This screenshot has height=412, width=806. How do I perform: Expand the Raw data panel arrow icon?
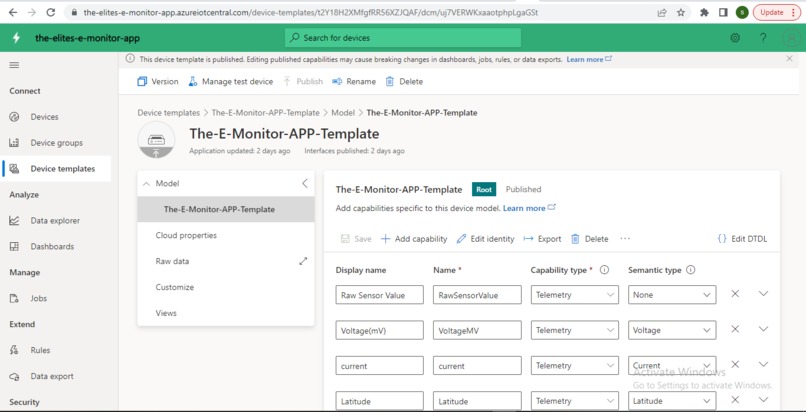click(x=303, y=261)
